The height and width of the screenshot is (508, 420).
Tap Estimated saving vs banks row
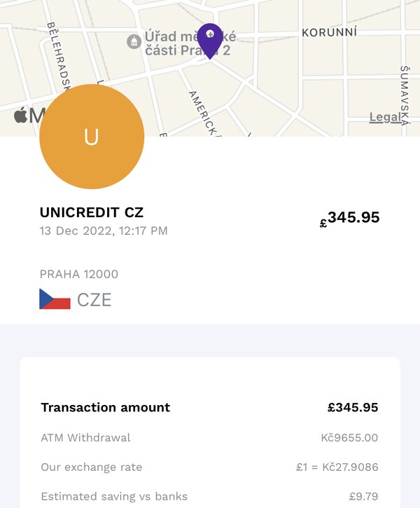(210, 496)
